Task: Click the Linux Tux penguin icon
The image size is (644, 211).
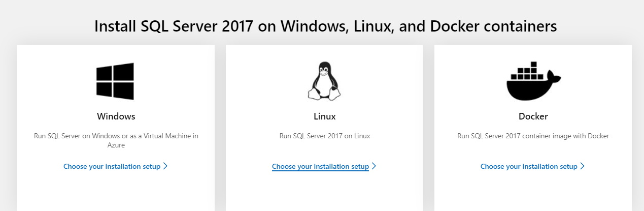Action: click(x=324, y=81)
